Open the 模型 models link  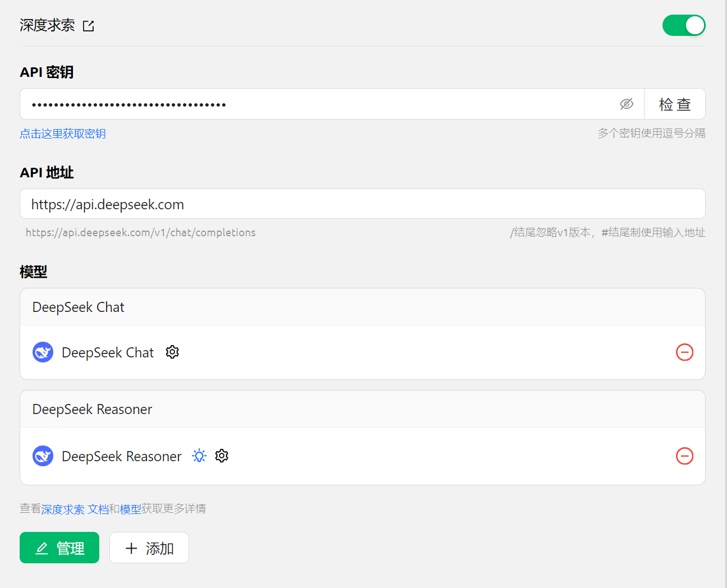130,509
